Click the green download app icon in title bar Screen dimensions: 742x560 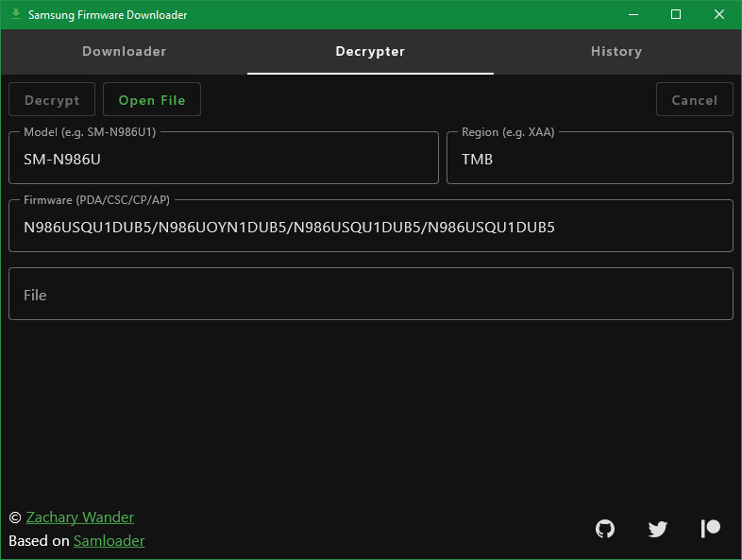point(15,14)
